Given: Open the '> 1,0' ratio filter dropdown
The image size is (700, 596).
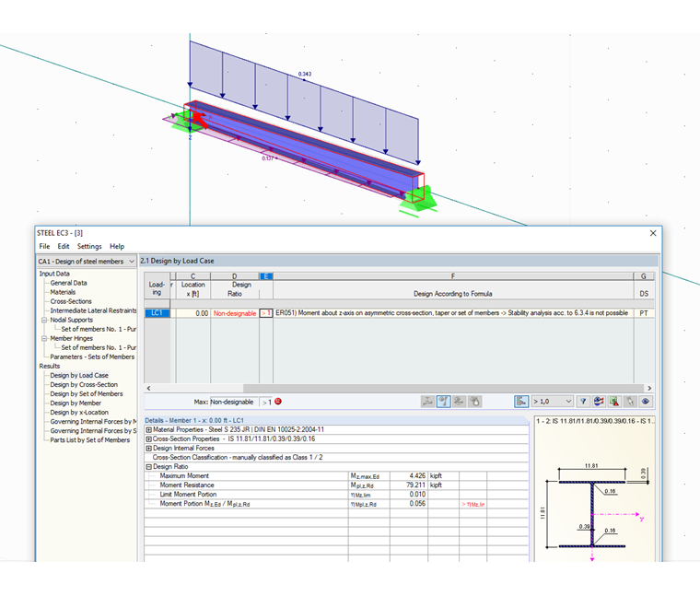Looking at the screenshot, I should 553,402.
